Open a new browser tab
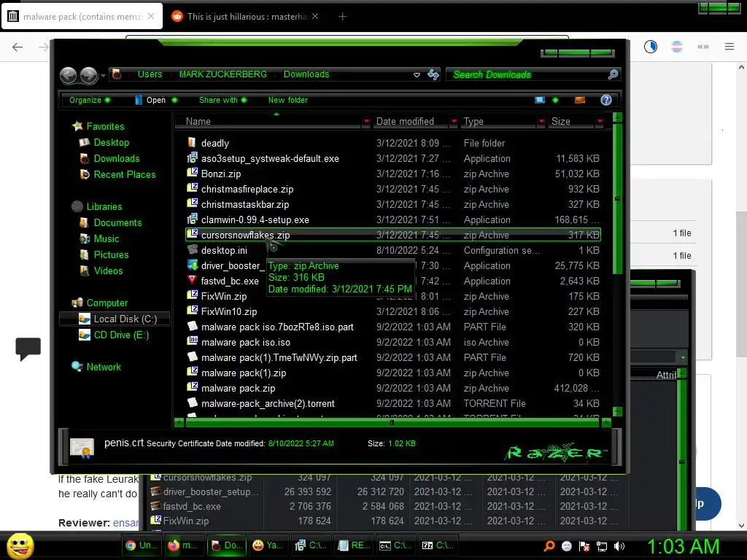Viewport: 747px width, 560px height. (343, 17)
